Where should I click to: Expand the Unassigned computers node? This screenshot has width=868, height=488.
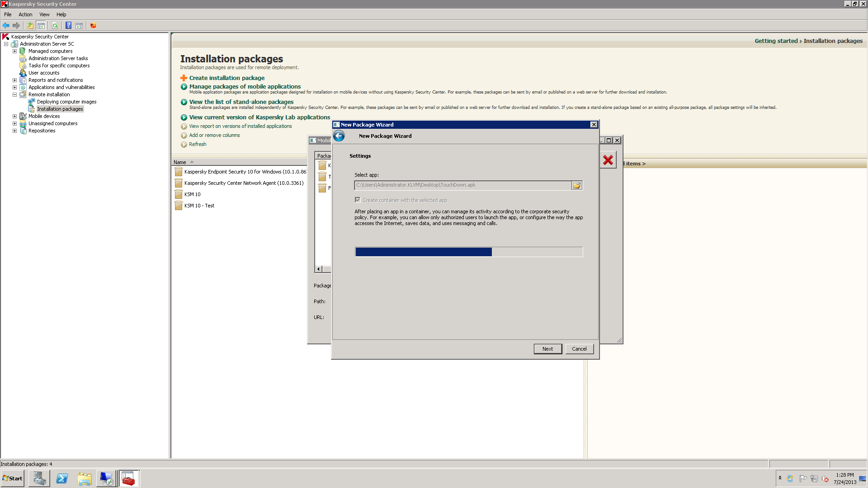[14, 123]
